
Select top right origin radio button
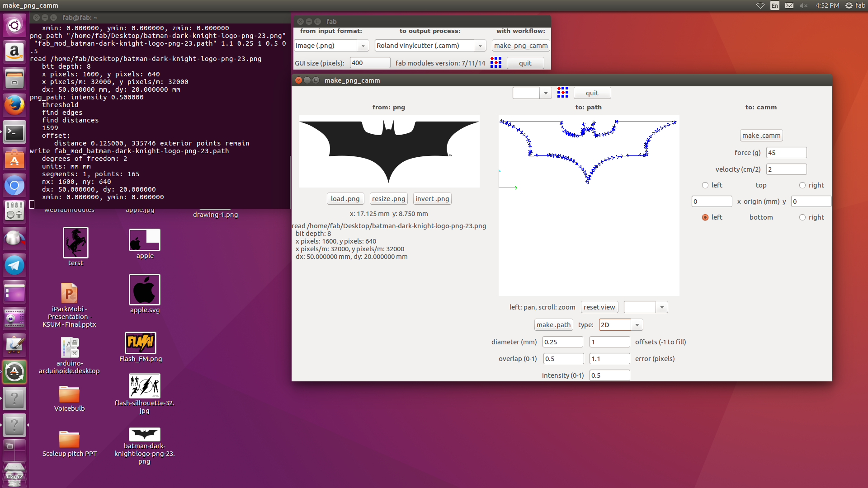(802, 185)
